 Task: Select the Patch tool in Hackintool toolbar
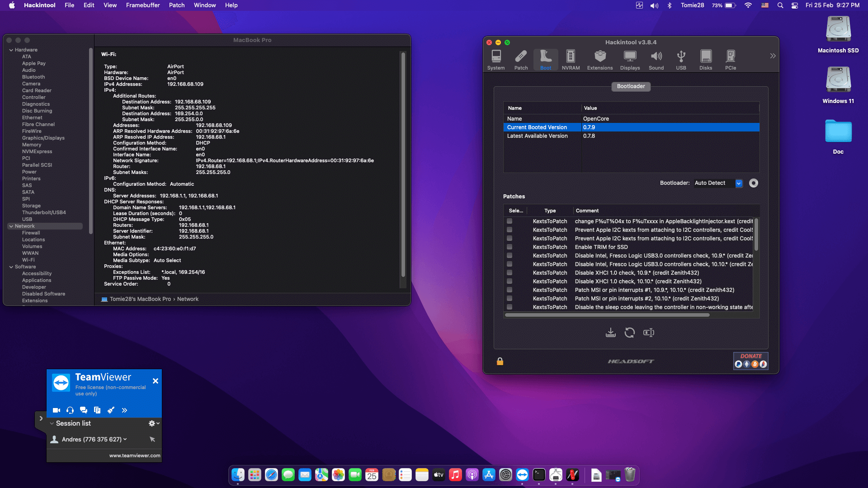point(521,60)
